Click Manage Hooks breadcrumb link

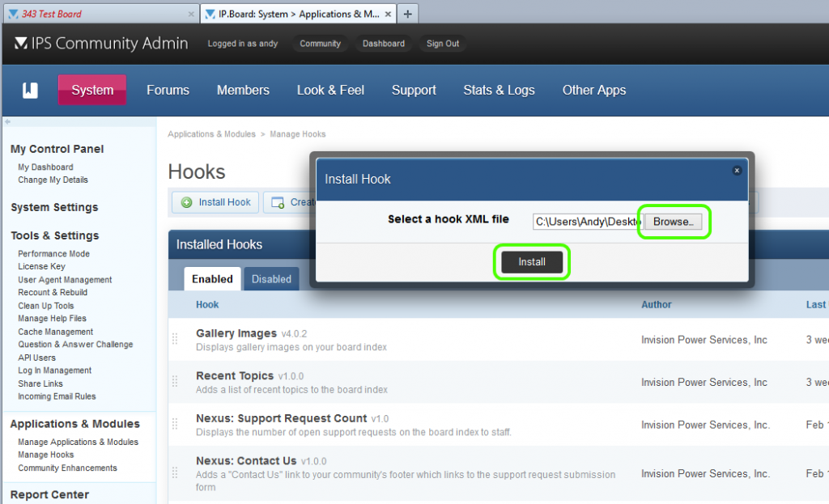coord(298,134)
